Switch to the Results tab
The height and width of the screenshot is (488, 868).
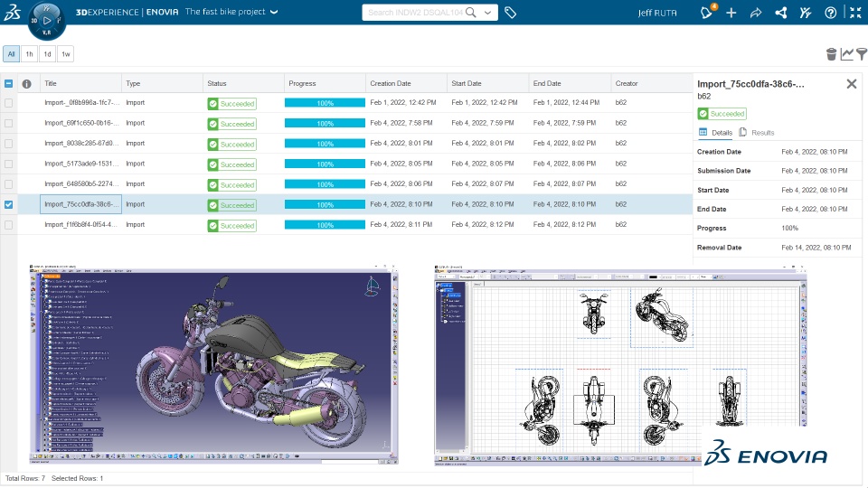pos(757,132)
